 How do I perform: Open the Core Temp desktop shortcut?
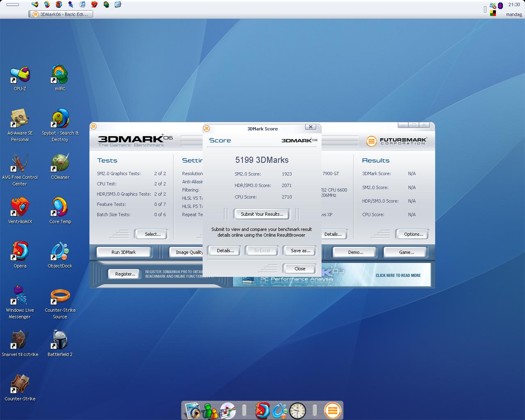[x=60, y=210]
